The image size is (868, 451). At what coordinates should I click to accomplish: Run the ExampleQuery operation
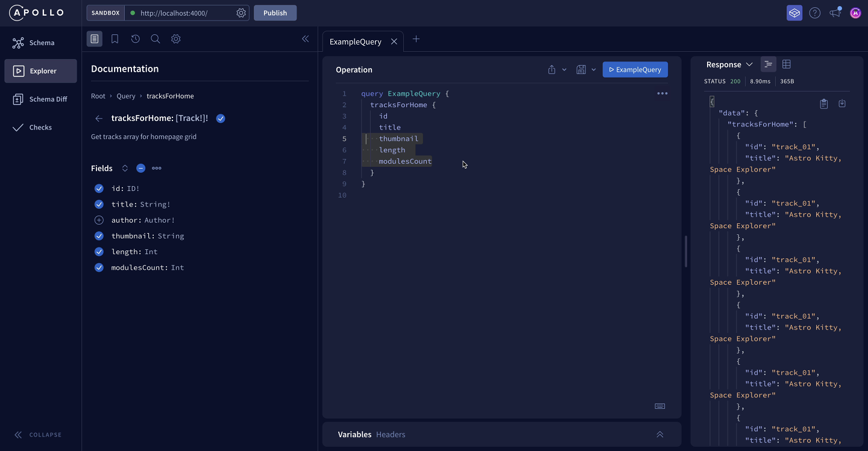(x=635, y=70)
